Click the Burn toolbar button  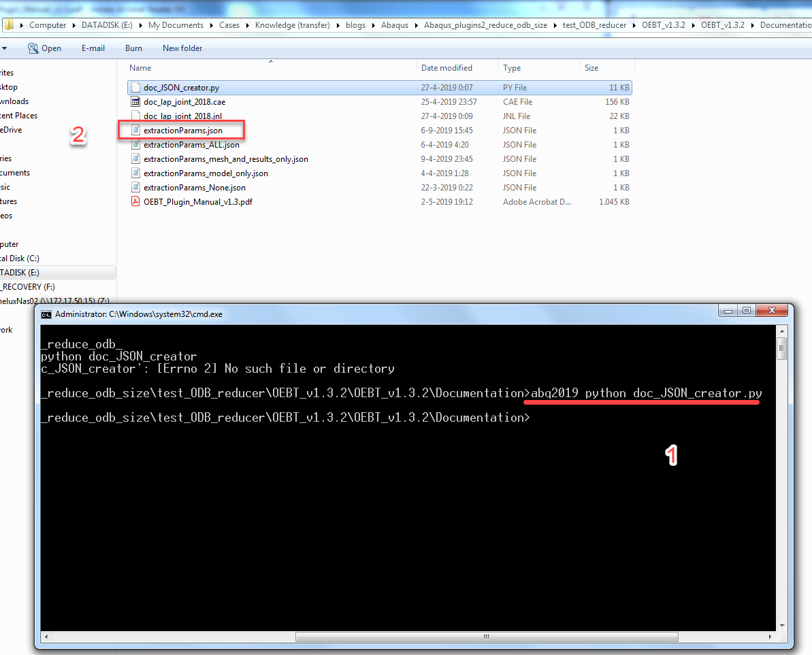[x=133, y=48]
